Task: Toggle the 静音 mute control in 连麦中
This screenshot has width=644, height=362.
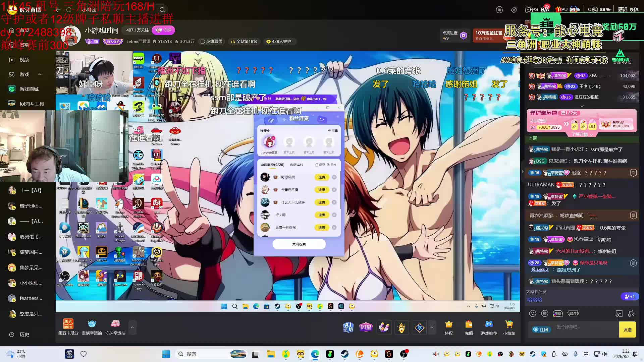Action: (x=333, y=130)
